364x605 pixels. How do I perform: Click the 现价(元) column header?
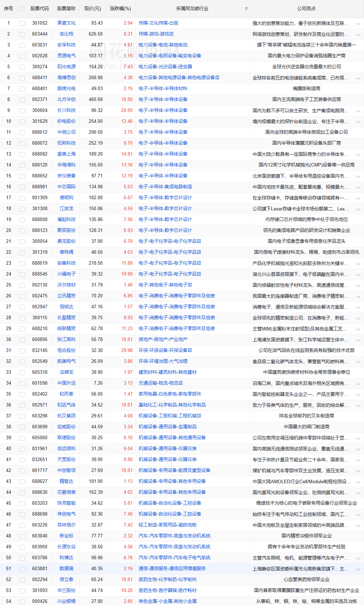pyautogui.click(x=93, y=8)
